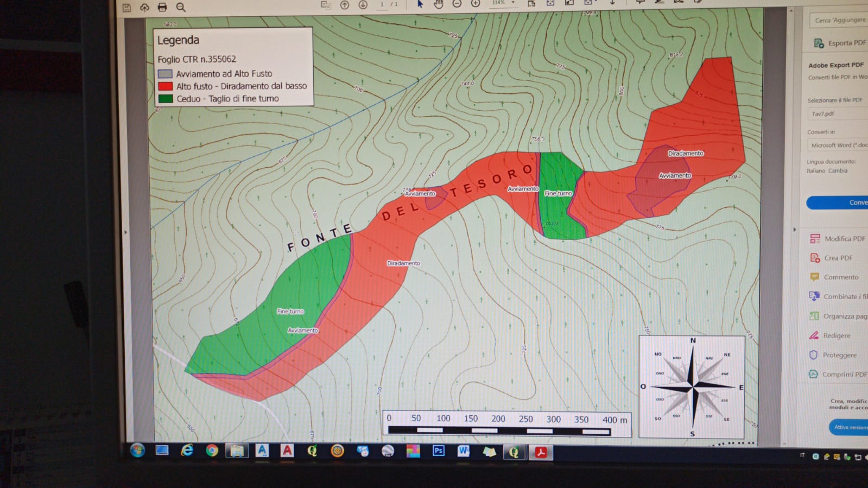The width and height of the screenshot is (868, 488).
Task: Open the zoom percentage dropdown
Action: tap(513, 3)
